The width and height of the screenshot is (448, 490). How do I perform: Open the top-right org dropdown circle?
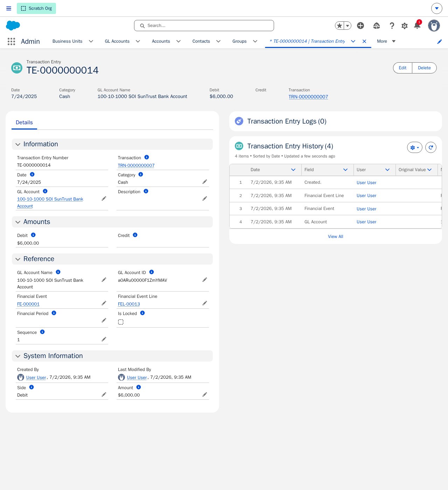pos(437,8)
